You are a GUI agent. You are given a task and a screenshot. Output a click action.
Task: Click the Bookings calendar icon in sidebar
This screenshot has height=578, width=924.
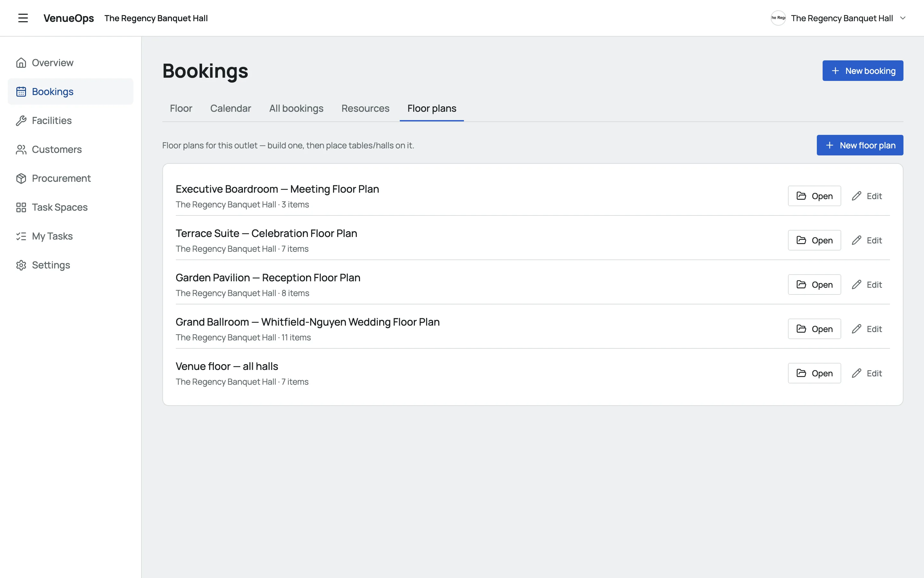coord(21,92)
